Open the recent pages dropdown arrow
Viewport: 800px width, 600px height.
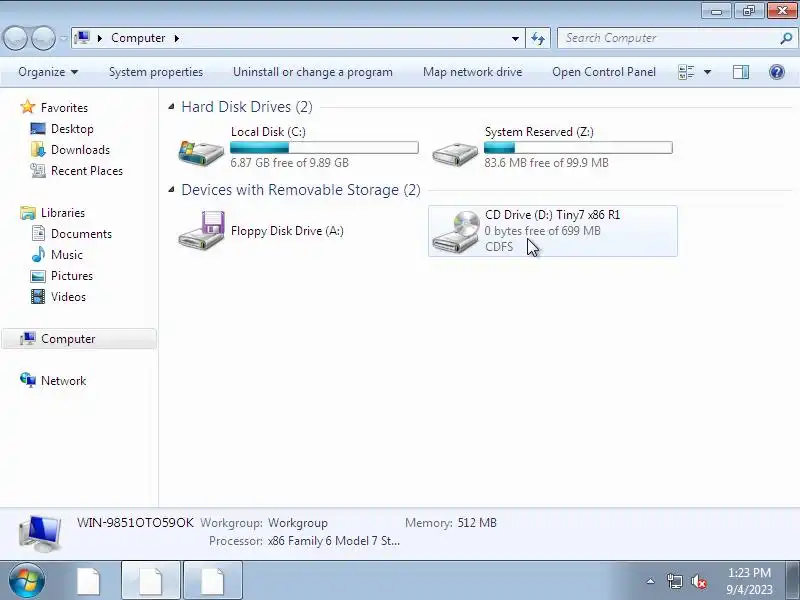click(64, 38)
